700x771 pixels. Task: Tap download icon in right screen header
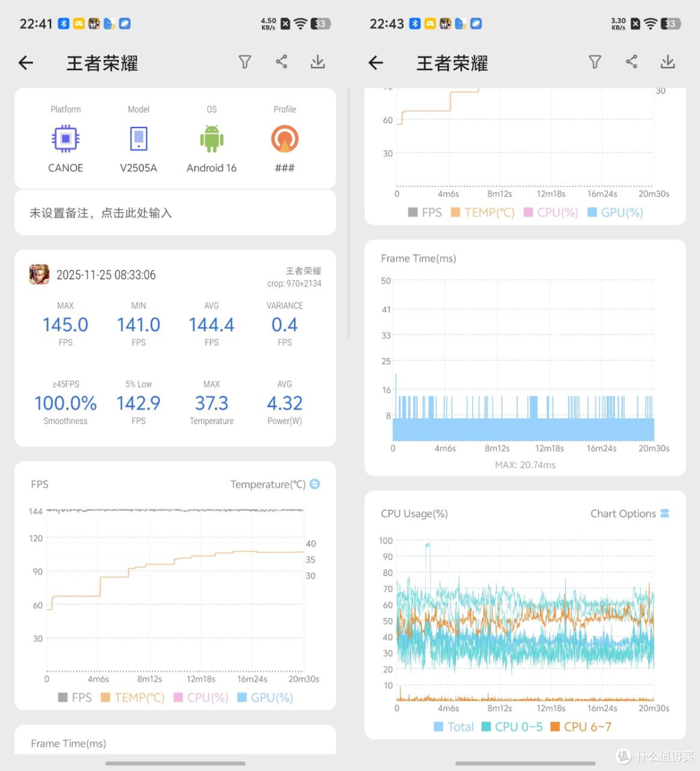click(x=668, y=62)
